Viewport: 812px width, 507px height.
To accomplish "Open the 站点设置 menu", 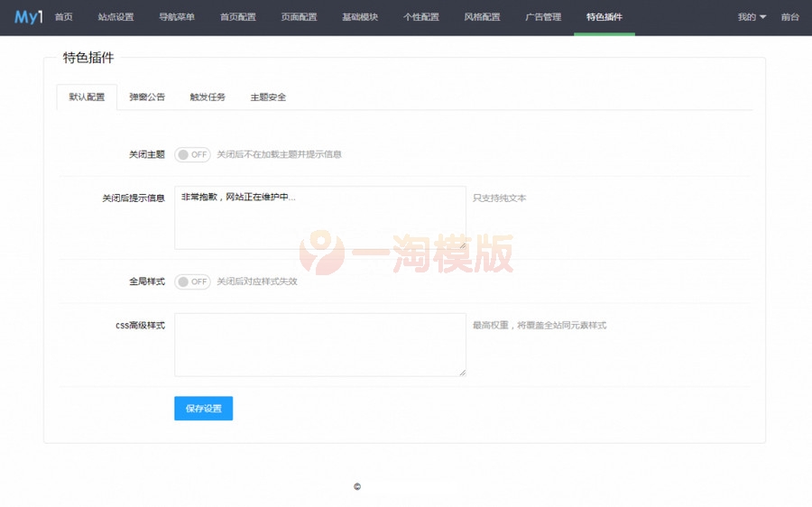I will 116,17.
